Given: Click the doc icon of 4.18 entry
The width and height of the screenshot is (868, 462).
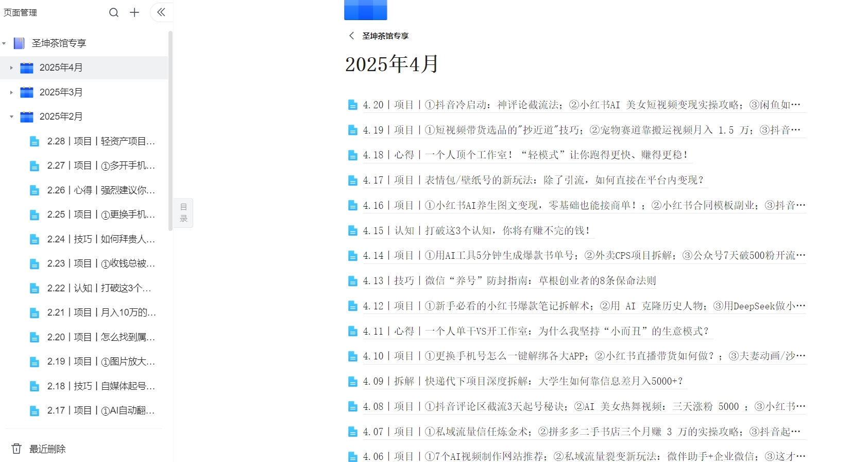Looking at the screenshot, I should 353,155.
